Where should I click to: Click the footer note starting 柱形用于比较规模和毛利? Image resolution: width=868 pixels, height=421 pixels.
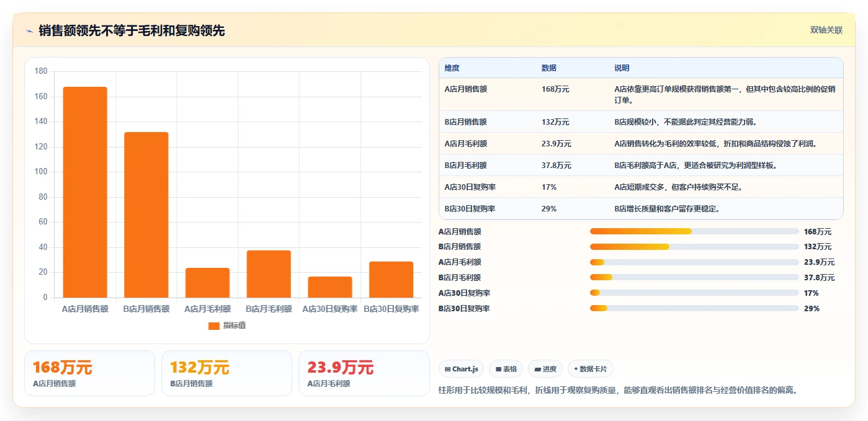pos(617,390)
